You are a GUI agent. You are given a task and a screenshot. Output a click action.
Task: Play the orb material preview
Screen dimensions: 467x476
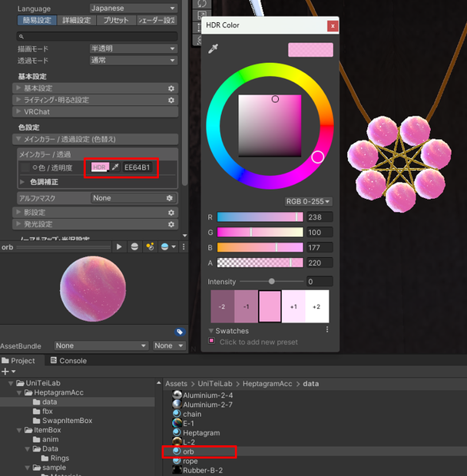coord(119,246)
